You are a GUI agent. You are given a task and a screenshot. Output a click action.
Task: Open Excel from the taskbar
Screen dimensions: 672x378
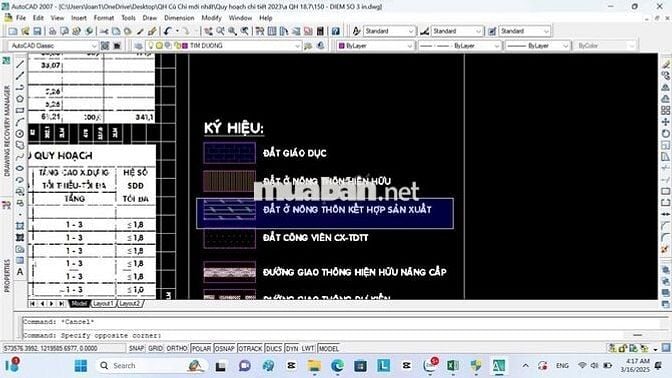tap(453, 366)
